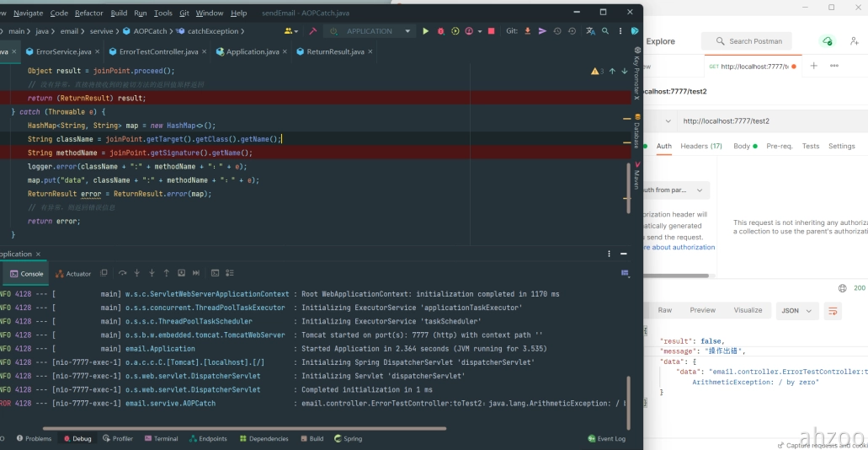Open the translate plugin icon
The height and width of the screenshot is (450, 868).
tap(591, 31)
